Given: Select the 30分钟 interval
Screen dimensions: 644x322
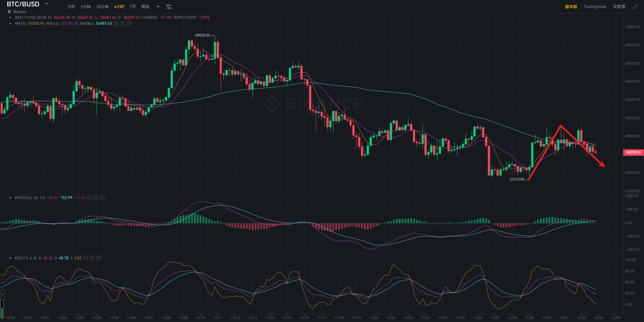Looking at the screenshot, I should 102,7.
